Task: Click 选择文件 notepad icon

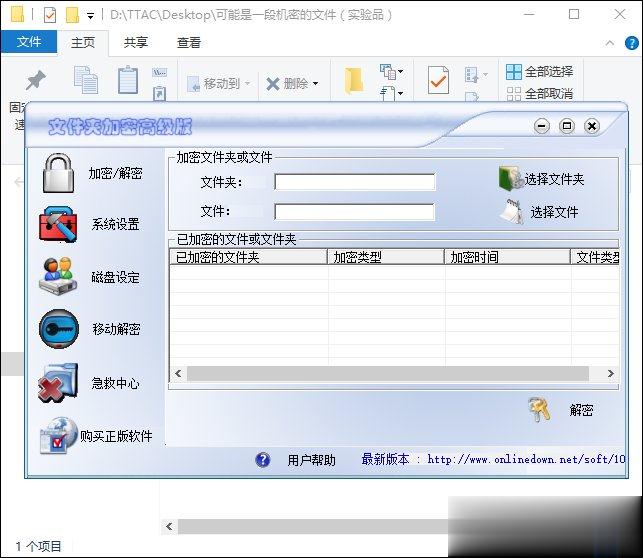Action: pyautogui.click(x=511, y=212)
